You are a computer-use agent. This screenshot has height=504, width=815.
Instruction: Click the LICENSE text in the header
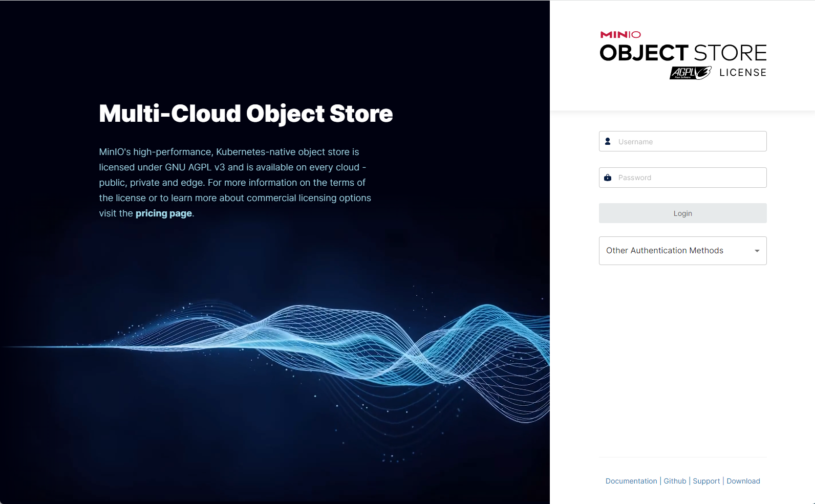pyautogui.click(x=743, y=73)
